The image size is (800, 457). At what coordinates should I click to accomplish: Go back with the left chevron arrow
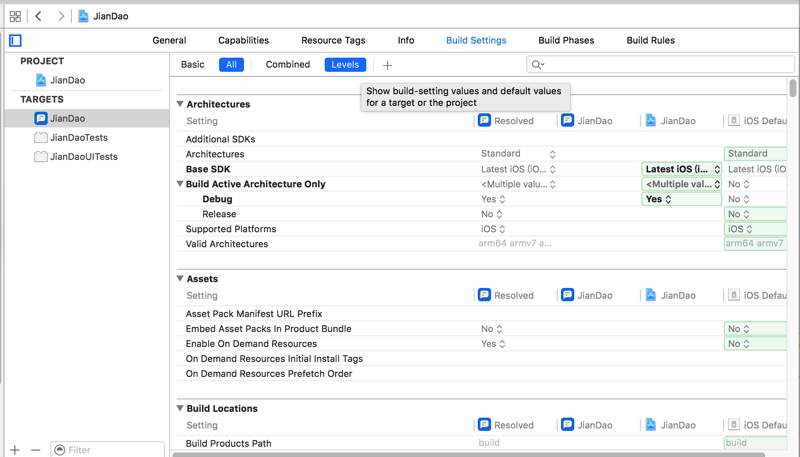pyautogui.click(x=39, y=16)
